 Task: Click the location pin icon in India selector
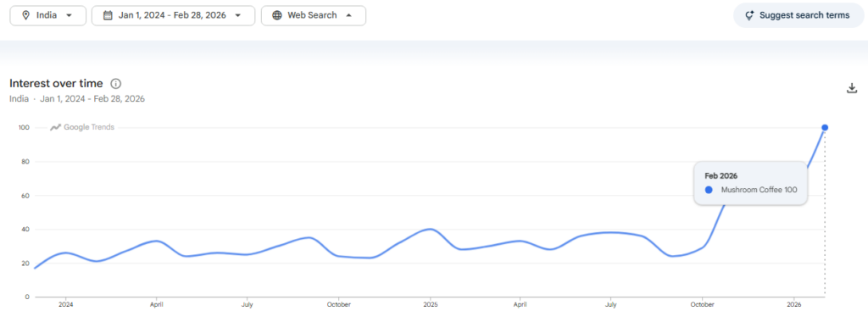coord(25,15)
